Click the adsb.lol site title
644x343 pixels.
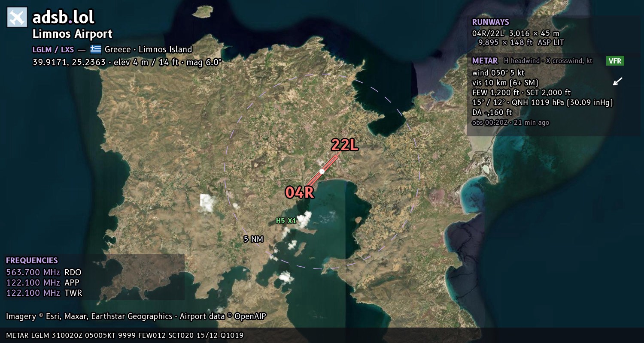64,17
